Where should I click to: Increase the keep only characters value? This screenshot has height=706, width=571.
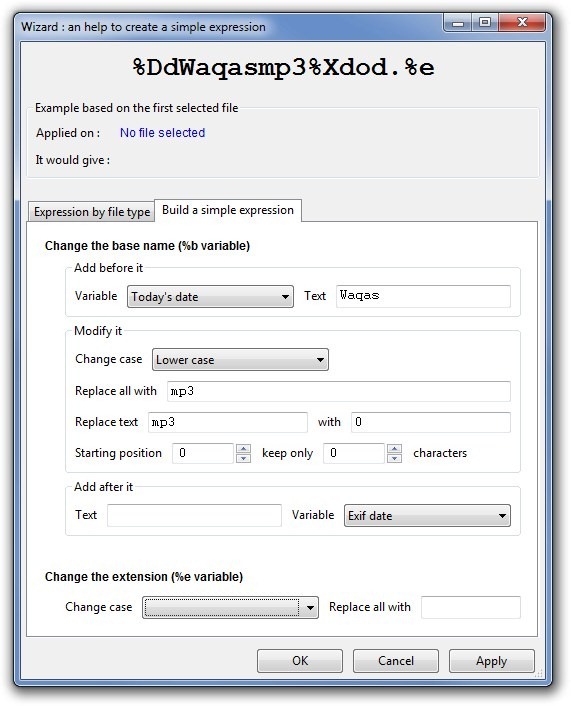(x=394, y=448)
